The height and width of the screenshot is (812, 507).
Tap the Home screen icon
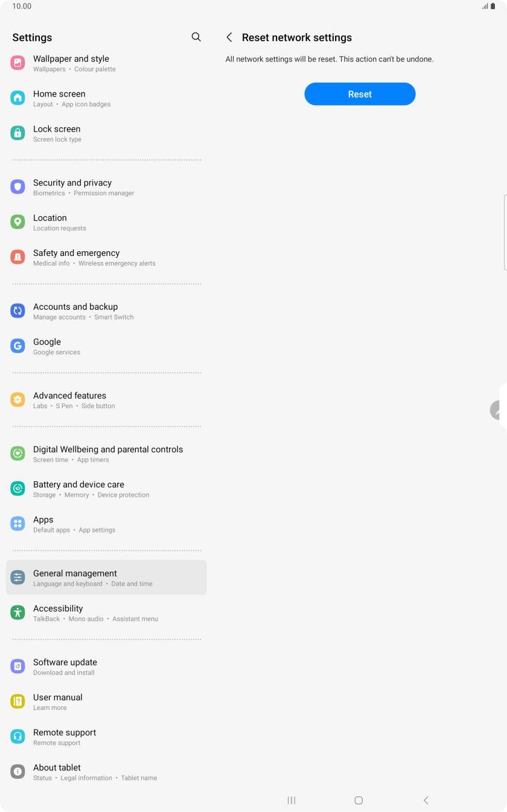18,98
